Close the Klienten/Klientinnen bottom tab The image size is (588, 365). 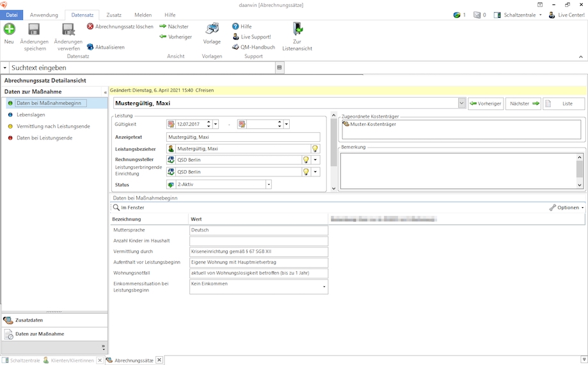tap(99, 360)
